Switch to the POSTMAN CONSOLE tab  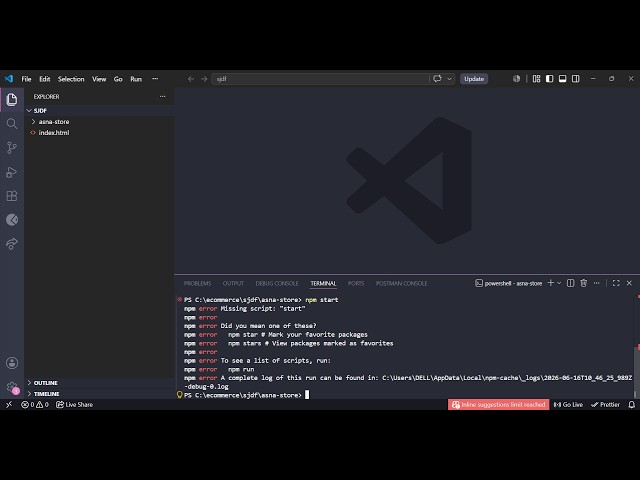tap(402, 283)
